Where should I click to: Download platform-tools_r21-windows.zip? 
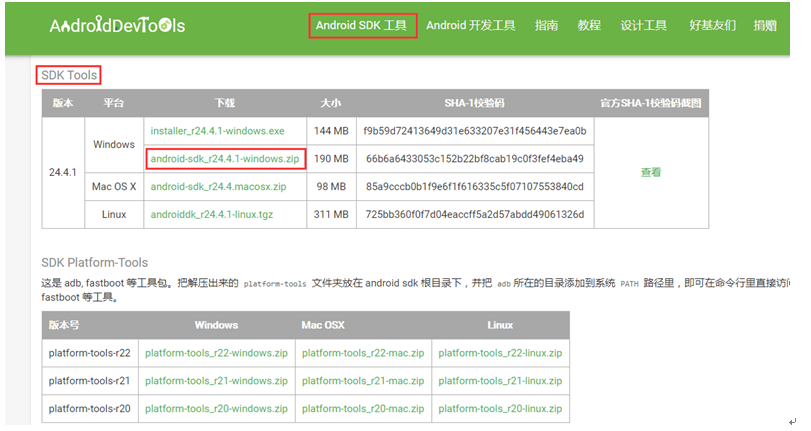(216, 381)
